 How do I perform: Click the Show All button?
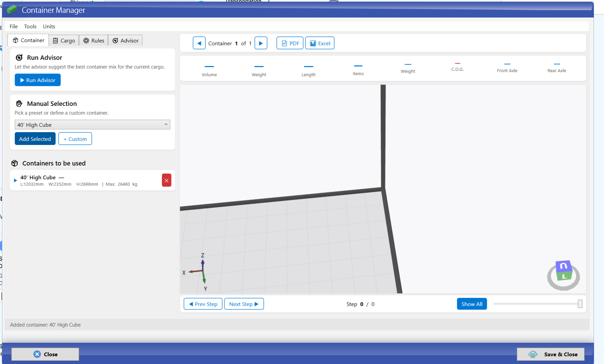pos(472,304)
